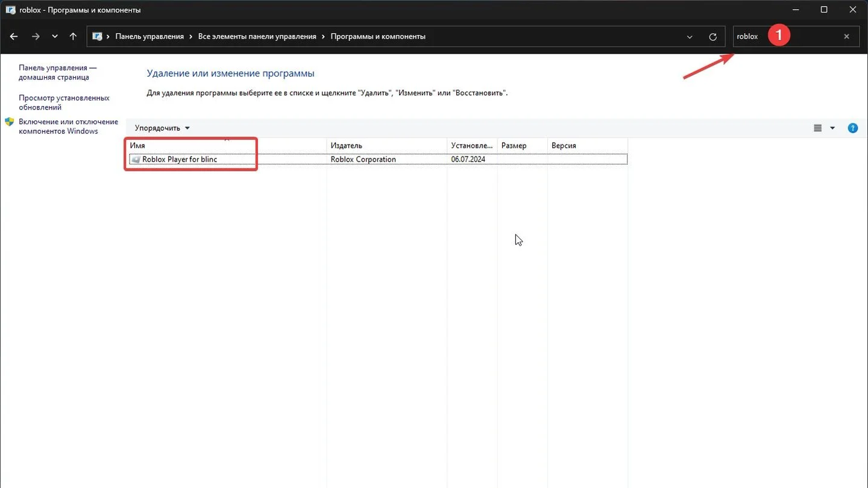This screenshot has width=868, height=488.
Task: Click the Control Panel icon in address bar
Action: click(x=97, y=36)
